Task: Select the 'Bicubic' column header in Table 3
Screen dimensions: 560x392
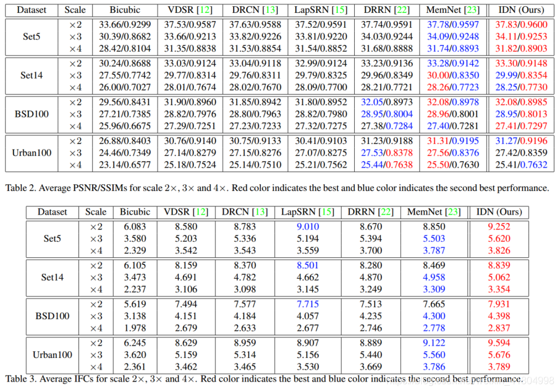Action: click(x=135, y=212)
